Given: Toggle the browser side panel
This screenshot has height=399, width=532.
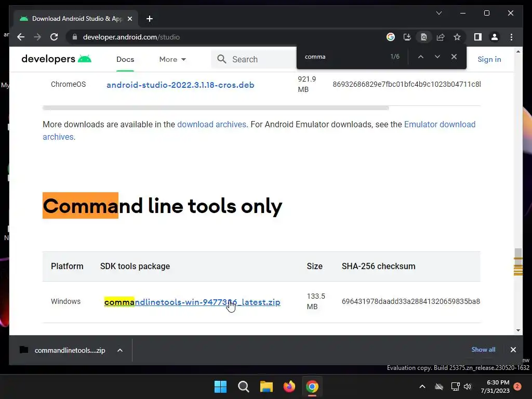Looking at the screenshot, I should pyautogui.click(x=478, y=37).
